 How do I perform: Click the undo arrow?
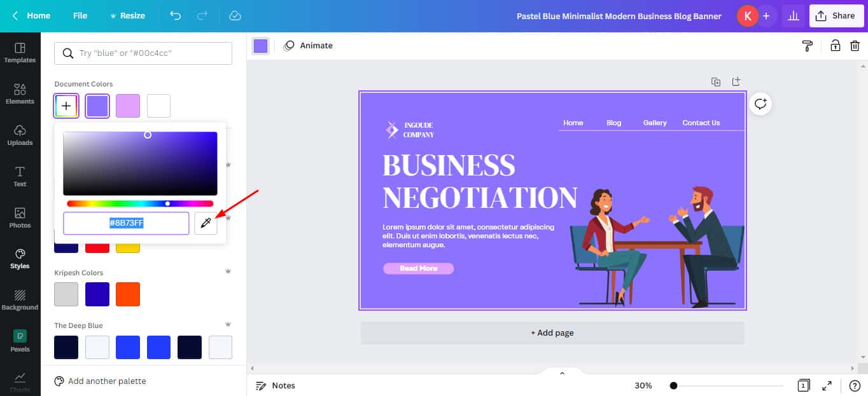[x=176, y=16]
